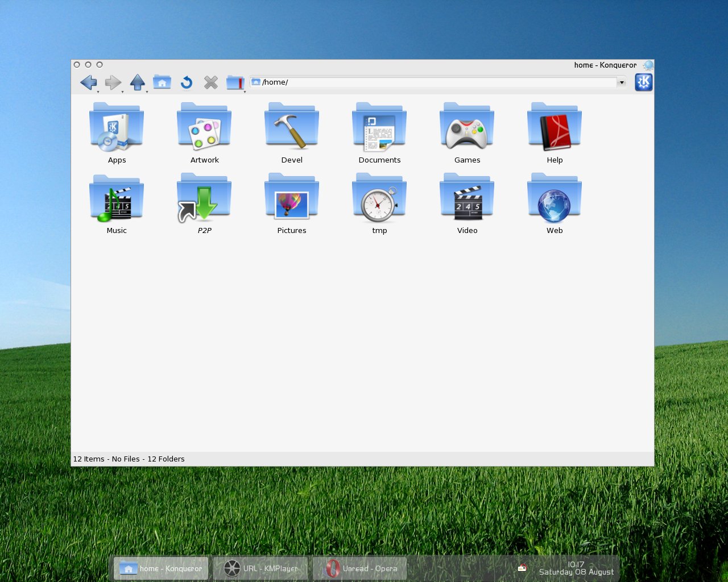This screenshot has height=582, width=728.
Task: Click the KDE gear logo button
Action: point(643,82)
